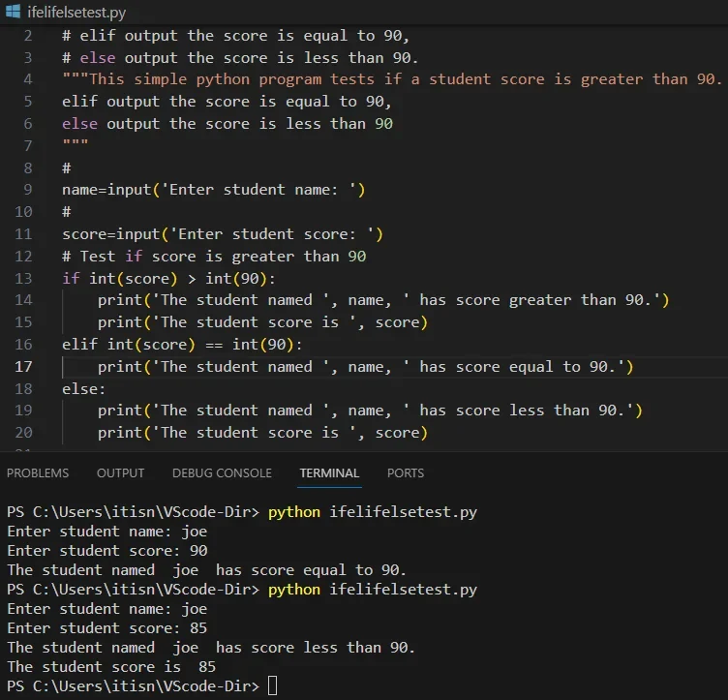Click the score=input('Enter student score: ') line
Screen dimensions: 728x700
223,234
